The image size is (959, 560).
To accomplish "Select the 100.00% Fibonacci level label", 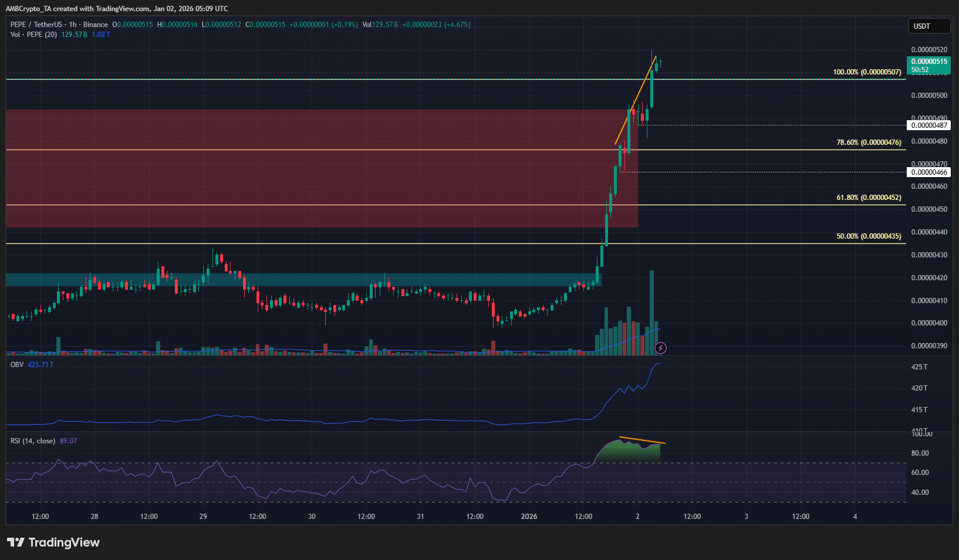I will tap(866, 72).
